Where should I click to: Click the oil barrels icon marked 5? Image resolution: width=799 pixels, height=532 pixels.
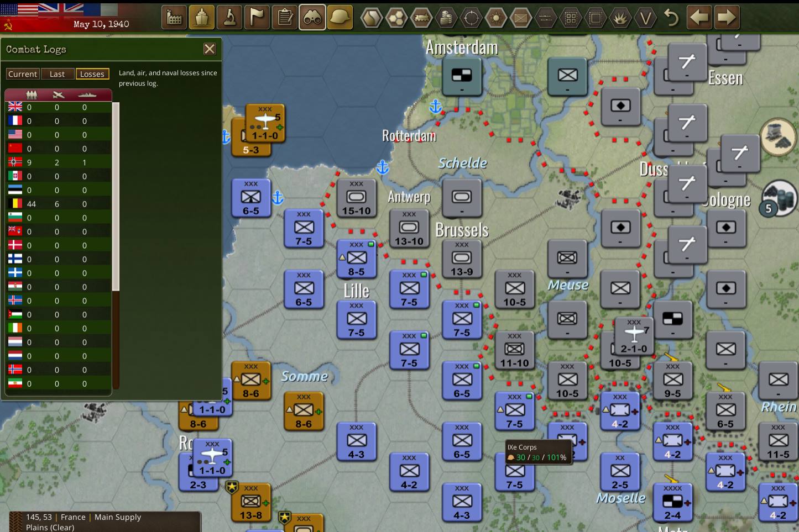tap(779, 197)
